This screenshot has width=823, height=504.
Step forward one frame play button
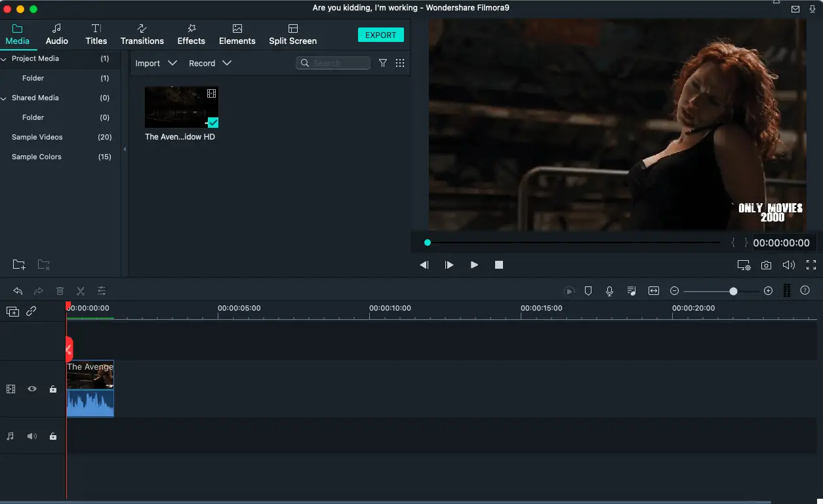click(x=449, y=265)
